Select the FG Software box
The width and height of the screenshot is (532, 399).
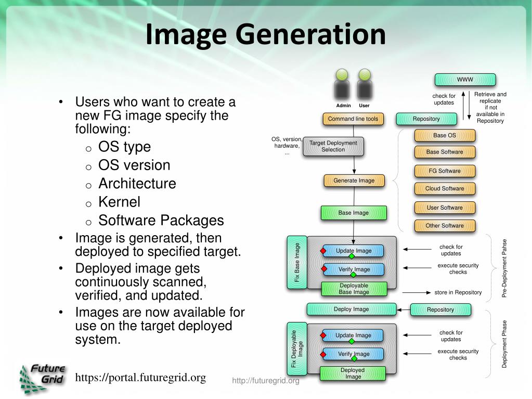(x=445, y=171)
